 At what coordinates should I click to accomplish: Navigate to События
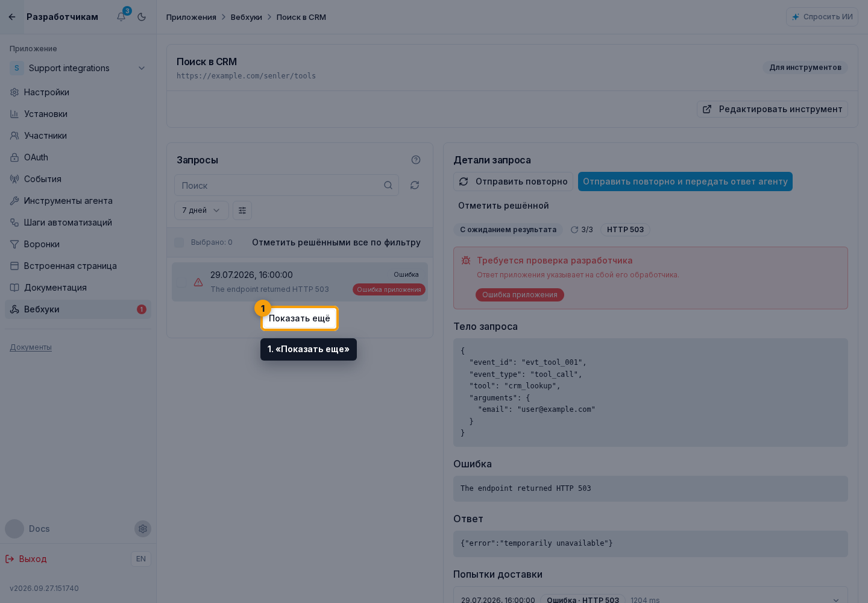78,179
